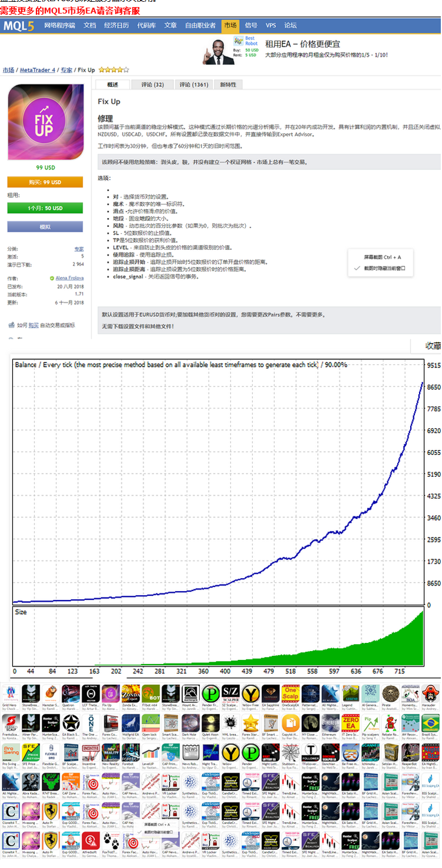This screenshot has height=868, width=442.
Task: Open the Ethereum product icon
Action: pyautogui.click(x=331, y=724)
